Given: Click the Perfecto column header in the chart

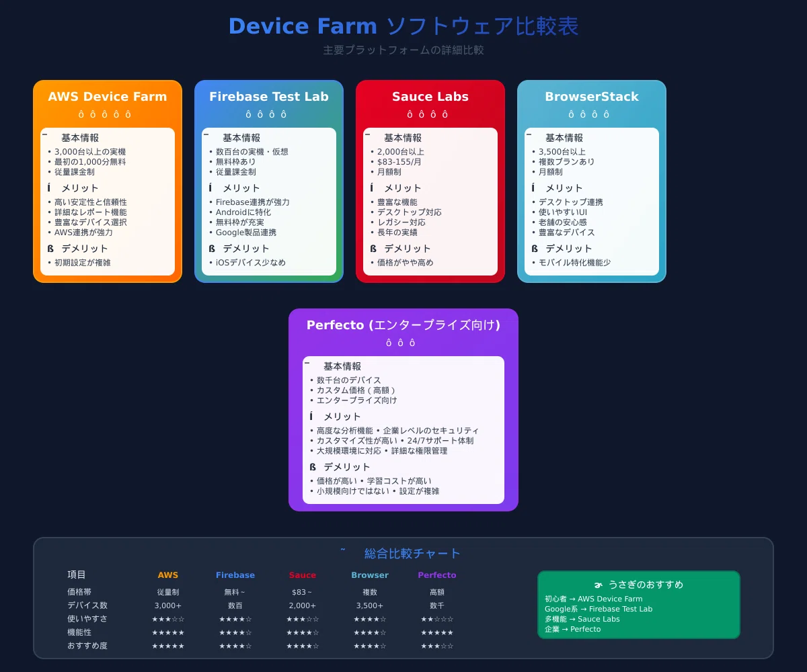Looking at the screenshot, I should pyautogui.click(x=437, y=575).
